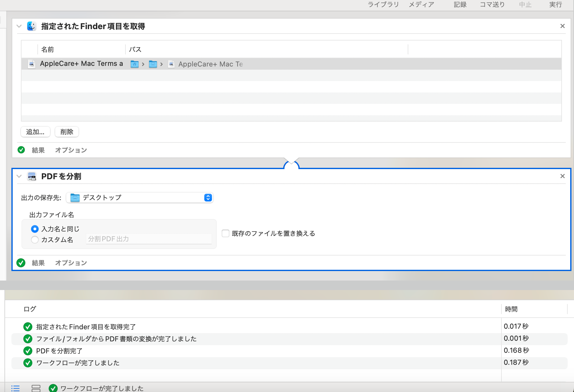The image size is (574, 392).
Task: Click the 追加... button
Action: [x=35, y=132]
